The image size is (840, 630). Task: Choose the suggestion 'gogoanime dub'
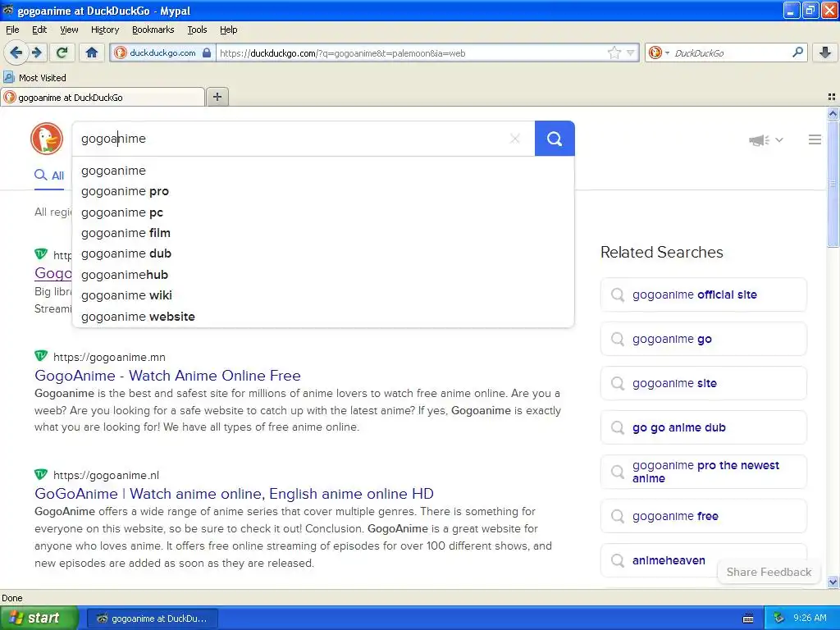[x=323, y=253]
